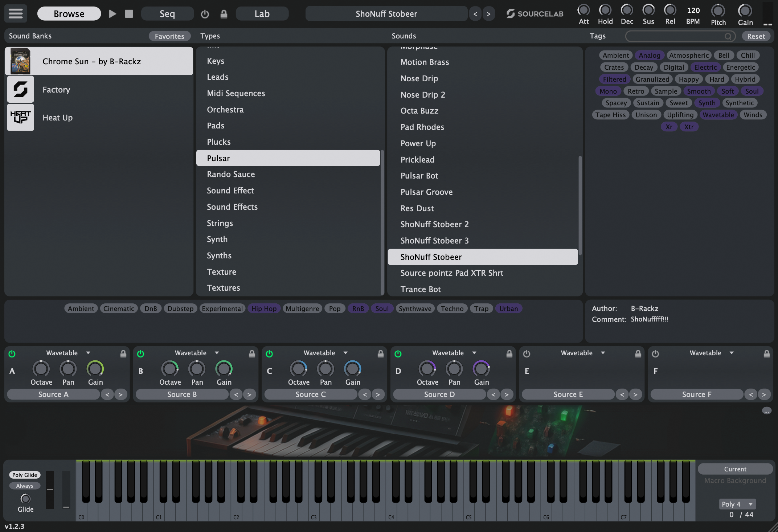Image resolution: width=778 pixels, height=532 pixels.
Task: Load the ShoNuff Stobeer 3 sound
Action: 483,241
